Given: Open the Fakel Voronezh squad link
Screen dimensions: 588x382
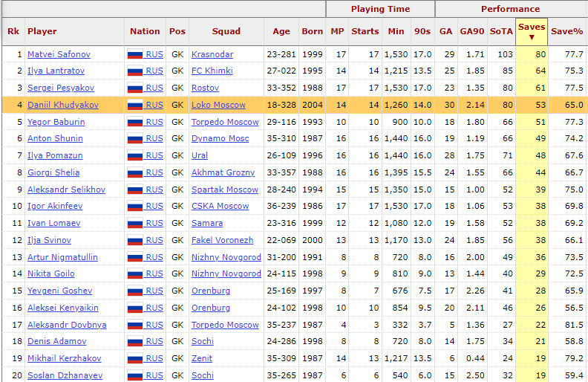Looking at the screenshot, I should click(223, 240).
